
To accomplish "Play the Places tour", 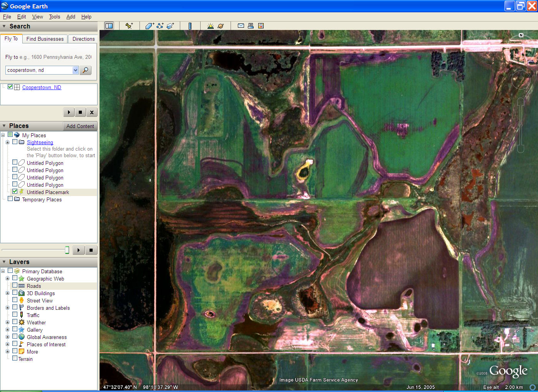I will (78, 250).
